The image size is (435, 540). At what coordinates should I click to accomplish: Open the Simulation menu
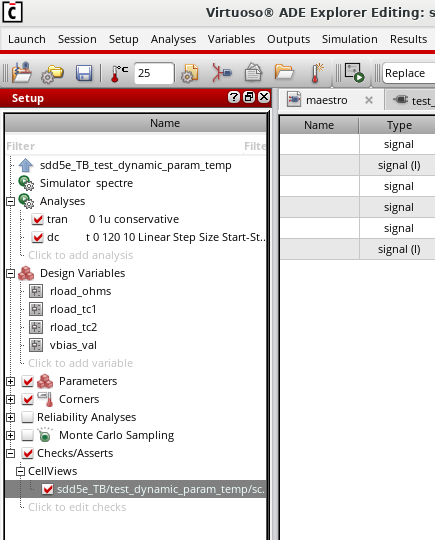[x=350, y=39]
